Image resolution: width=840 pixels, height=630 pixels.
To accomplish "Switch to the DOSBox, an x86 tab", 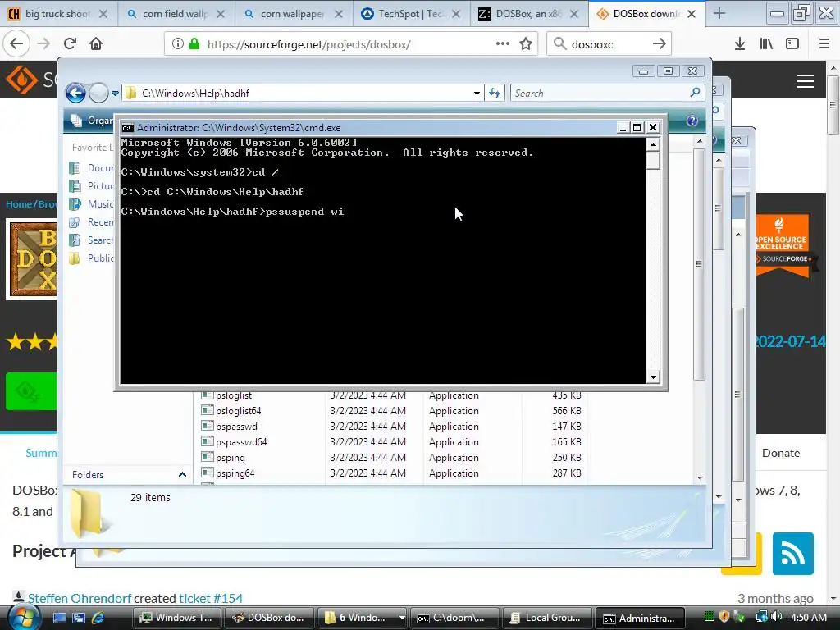I will (x=529, y=14).
